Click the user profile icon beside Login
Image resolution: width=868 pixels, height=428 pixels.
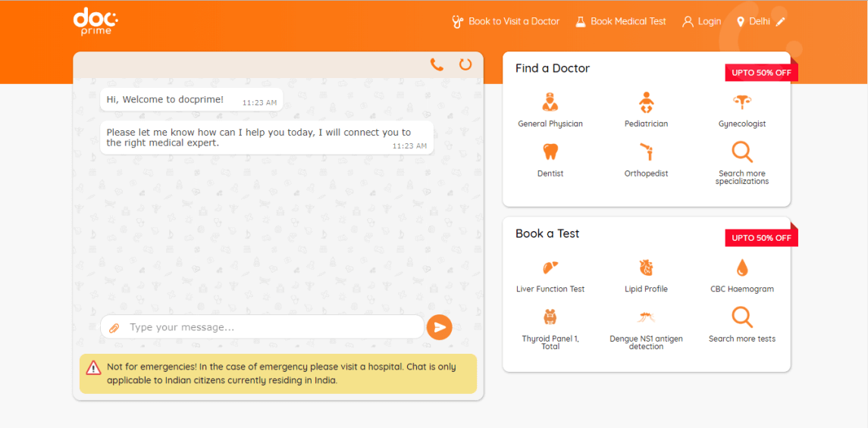(688, 21)
